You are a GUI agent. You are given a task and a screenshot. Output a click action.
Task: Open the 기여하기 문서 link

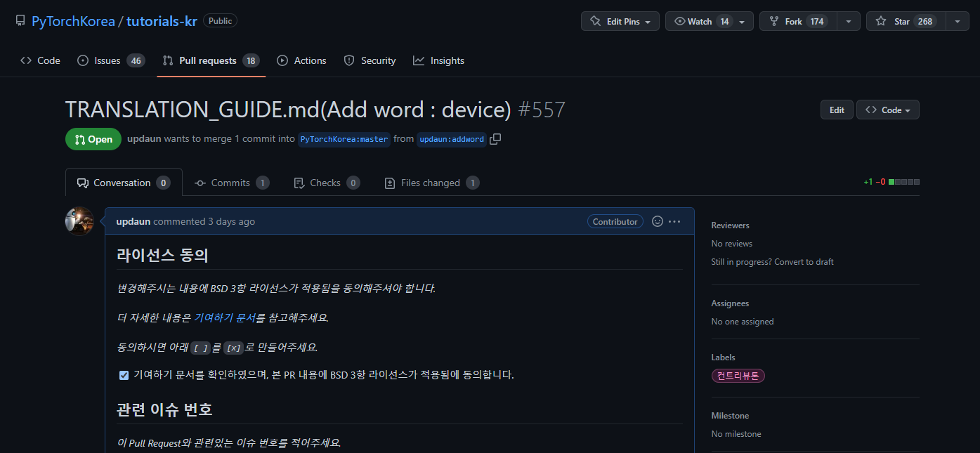coord(225,317)
